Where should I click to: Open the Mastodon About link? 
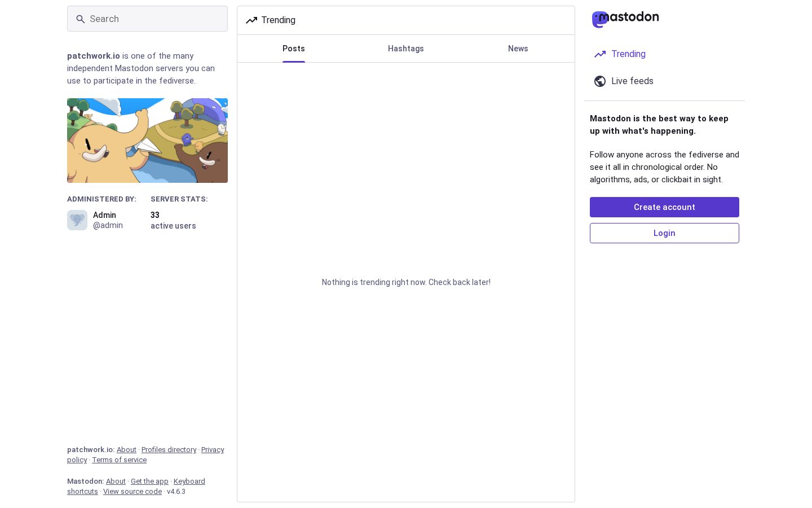[x=116, y=481]
